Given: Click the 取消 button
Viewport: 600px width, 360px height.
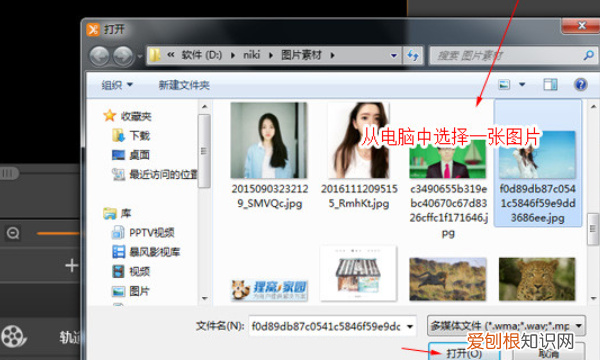Looking at the screenshot, I should click(x=549, y=352).
